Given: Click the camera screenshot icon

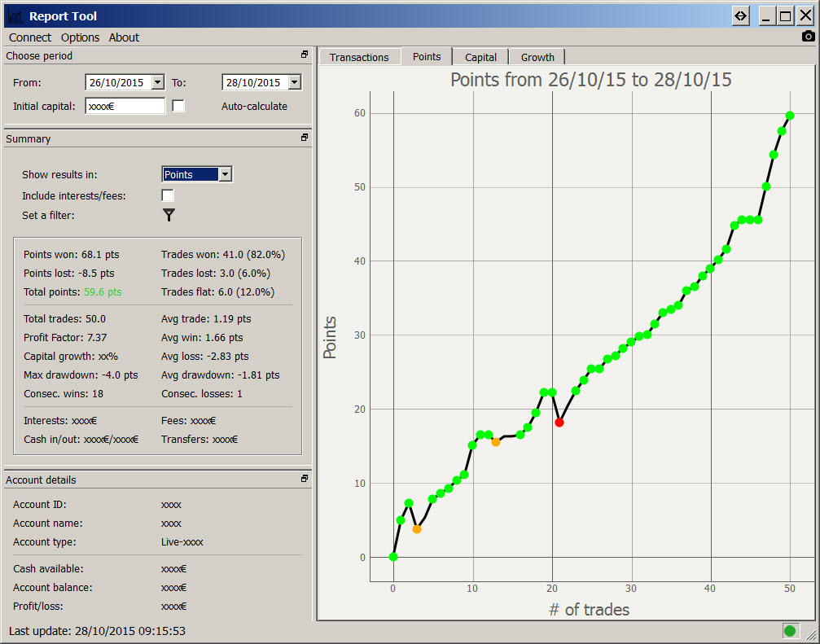Looking at the screenshot, I should pos(808,36).
